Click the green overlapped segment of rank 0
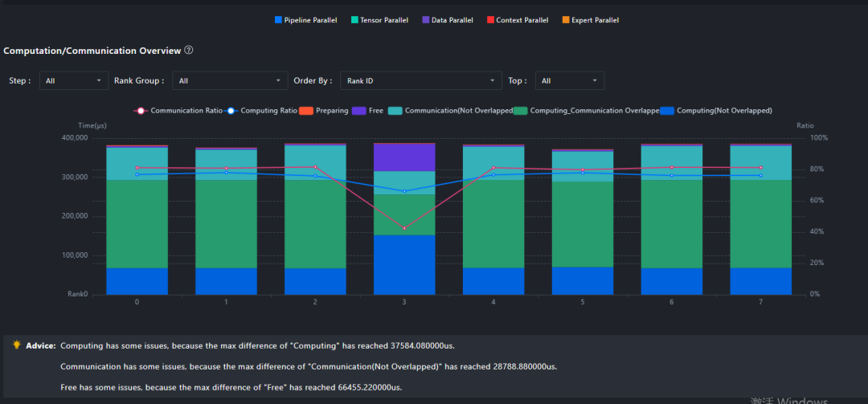The image size is (868, 404). tap(137, 224)
